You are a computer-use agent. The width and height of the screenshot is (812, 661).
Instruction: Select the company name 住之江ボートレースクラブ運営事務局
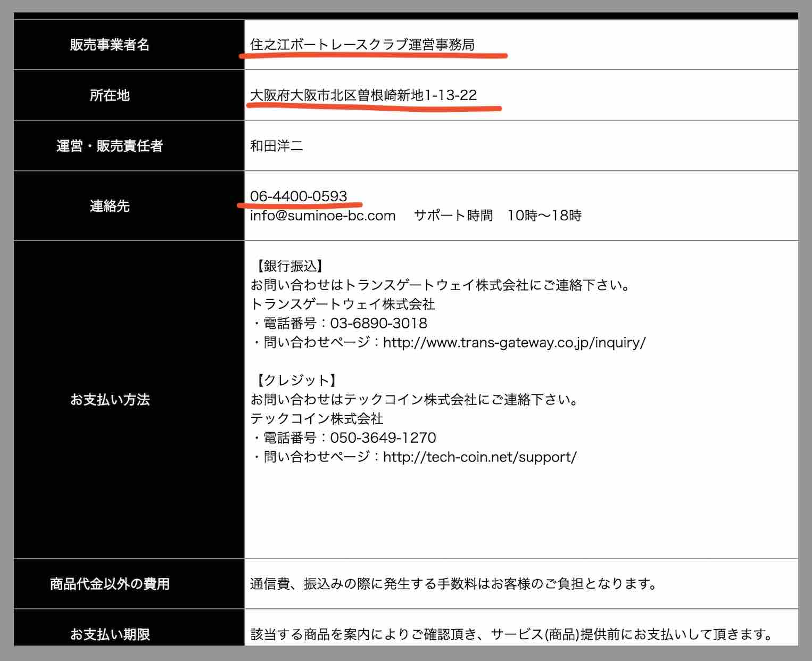click(x=363, y=45)
